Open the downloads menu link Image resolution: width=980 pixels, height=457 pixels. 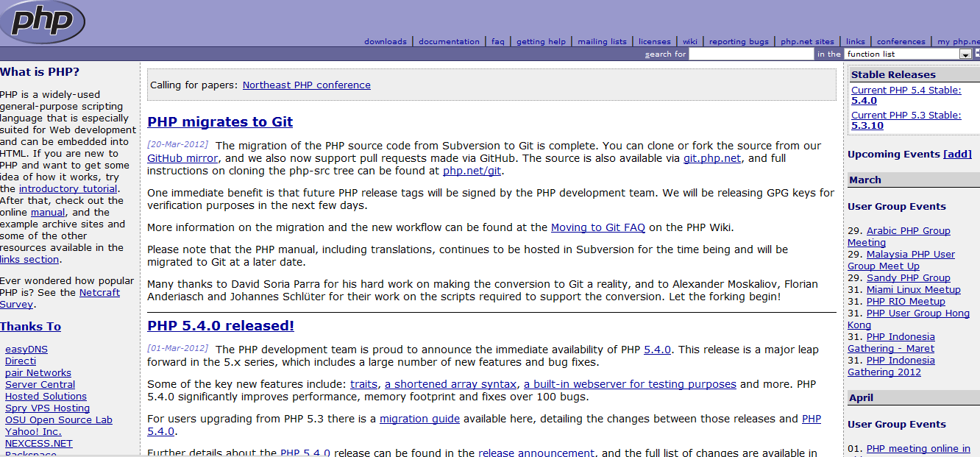click(386, 41)
